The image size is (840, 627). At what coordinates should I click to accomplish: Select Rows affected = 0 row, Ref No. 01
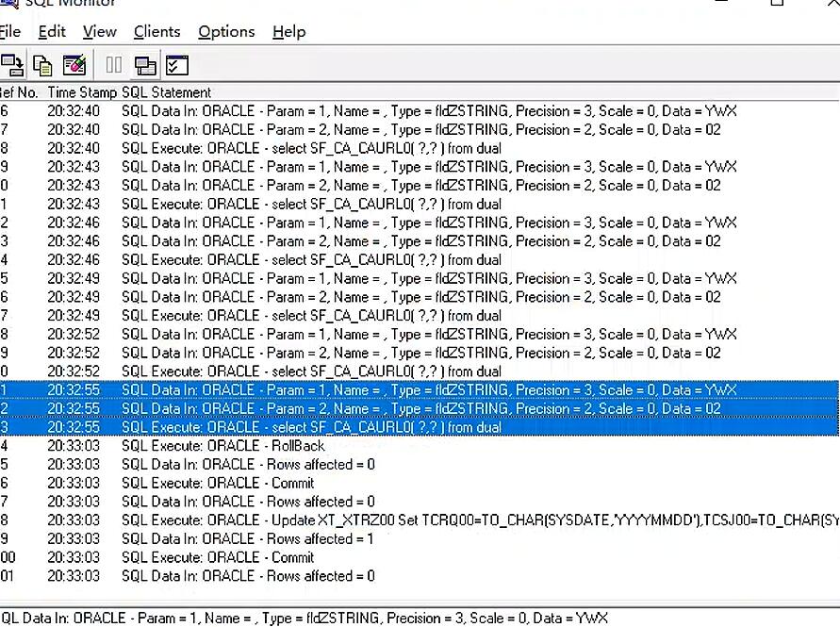[x=420, y=575]
